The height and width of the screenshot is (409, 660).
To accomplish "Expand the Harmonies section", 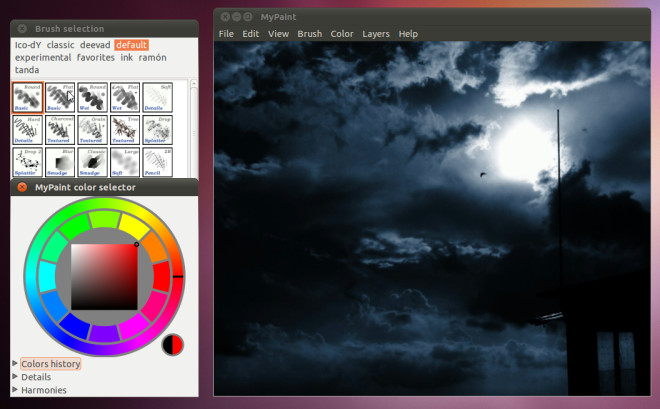I will (43, 390).
